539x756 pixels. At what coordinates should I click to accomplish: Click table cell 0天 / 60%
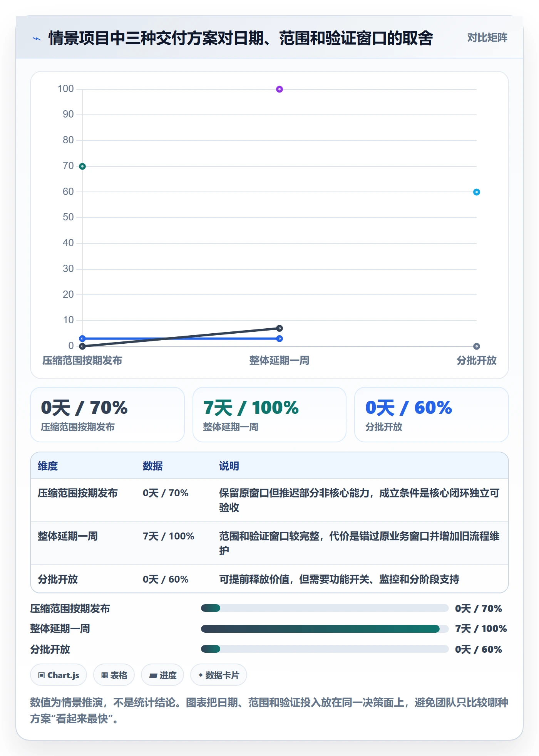pos(166,579)
